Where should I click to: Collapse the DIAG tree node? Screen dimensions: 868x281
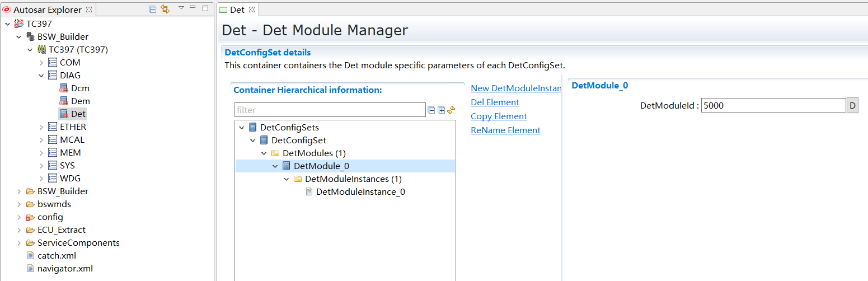pyautogui.click(x=41, y=76)
